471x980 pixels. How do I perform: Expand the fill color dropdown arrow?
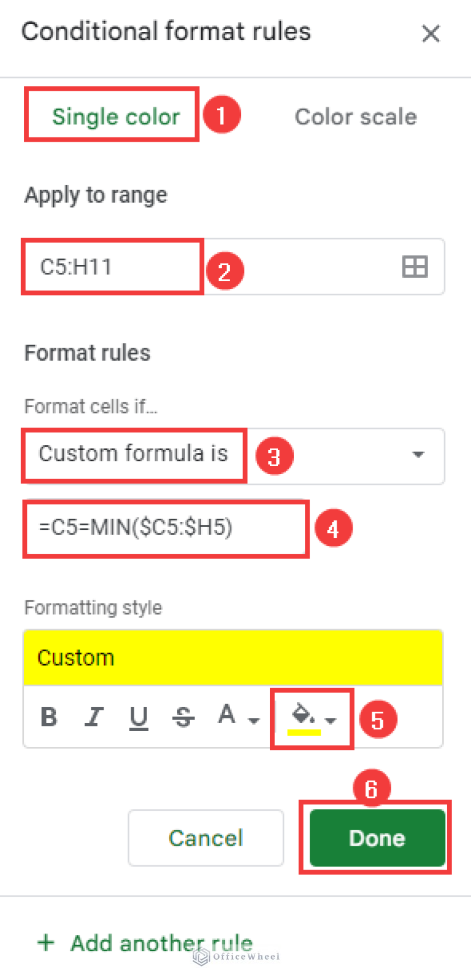pyautogui.click(x=331, y=721)
